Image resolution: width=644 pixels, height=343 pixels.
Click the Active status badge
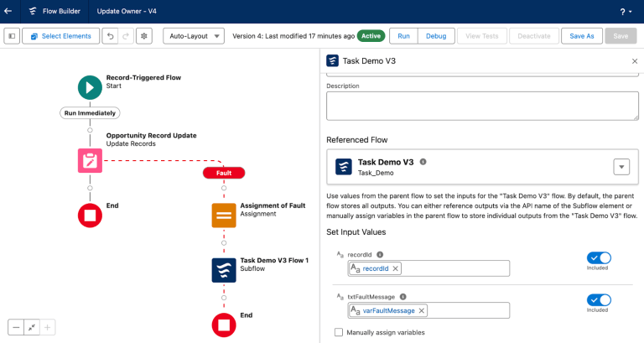pos(371,36)
